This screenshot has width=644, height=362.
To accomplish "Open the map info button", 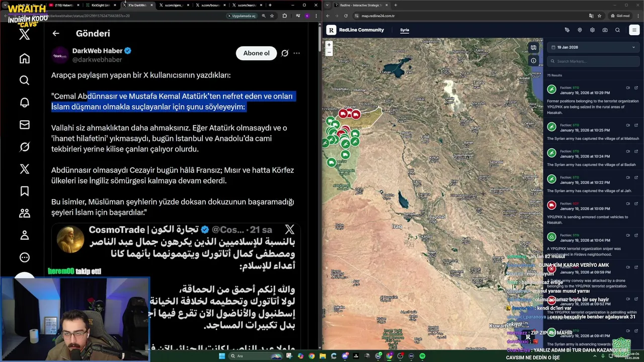I will 533,61.
